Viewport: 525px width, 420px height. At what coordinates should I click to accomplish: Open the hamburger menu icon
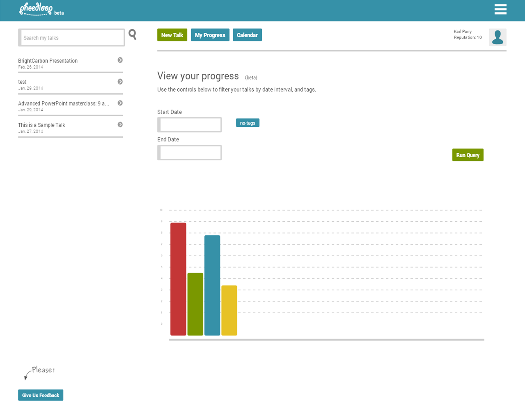(500, 9)
